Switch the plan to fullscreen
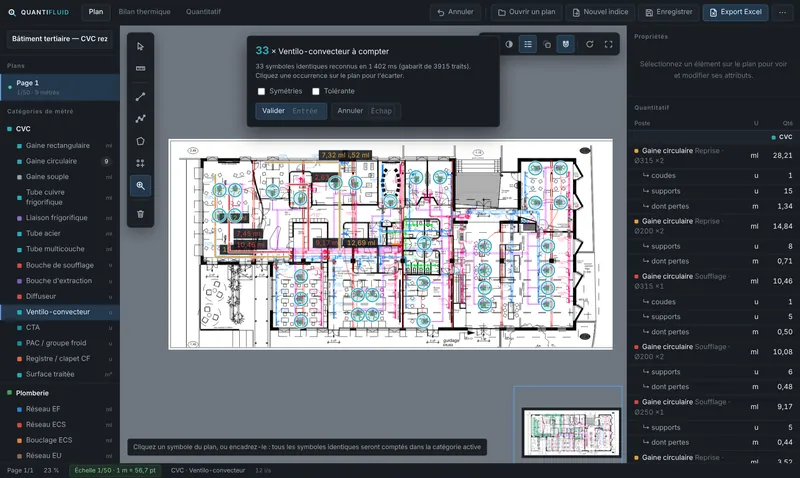 coord(608,44)
